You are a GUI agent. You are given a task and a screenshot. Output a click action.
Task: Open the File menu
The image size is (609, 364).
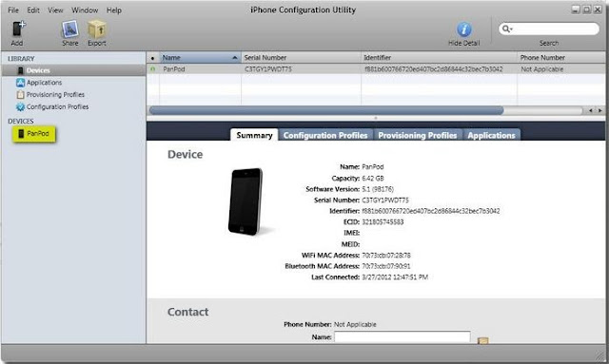click(13, 10)
